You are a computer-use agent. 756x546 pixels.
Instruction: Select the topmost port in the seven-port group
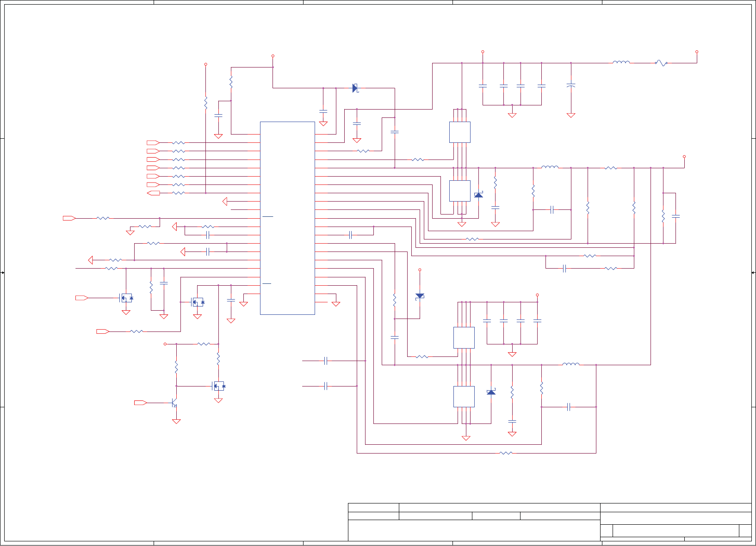(153, 142)
